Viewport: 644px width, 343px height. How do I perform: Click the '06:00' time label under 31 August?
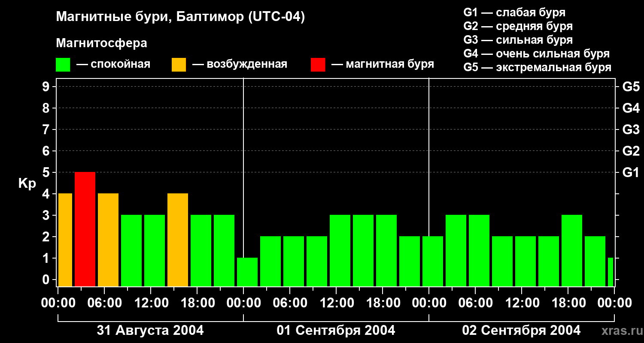(x=104, y=303)
